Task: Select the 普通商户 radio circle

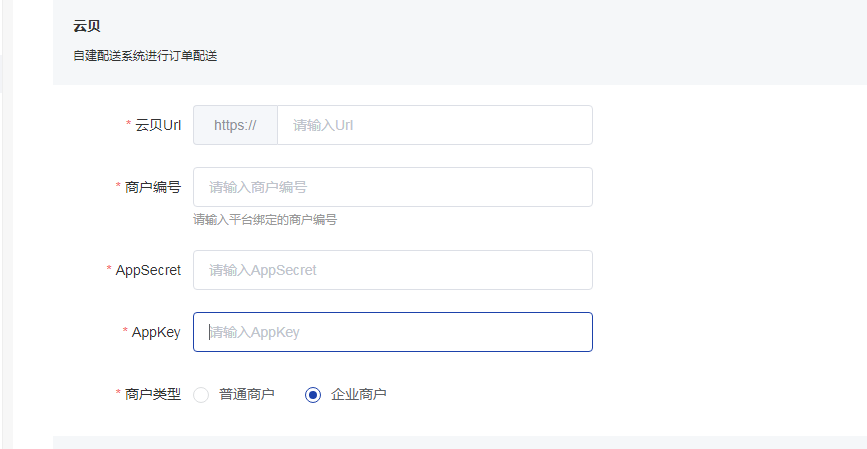Action: pyautogui.click(x=201, y=395)
